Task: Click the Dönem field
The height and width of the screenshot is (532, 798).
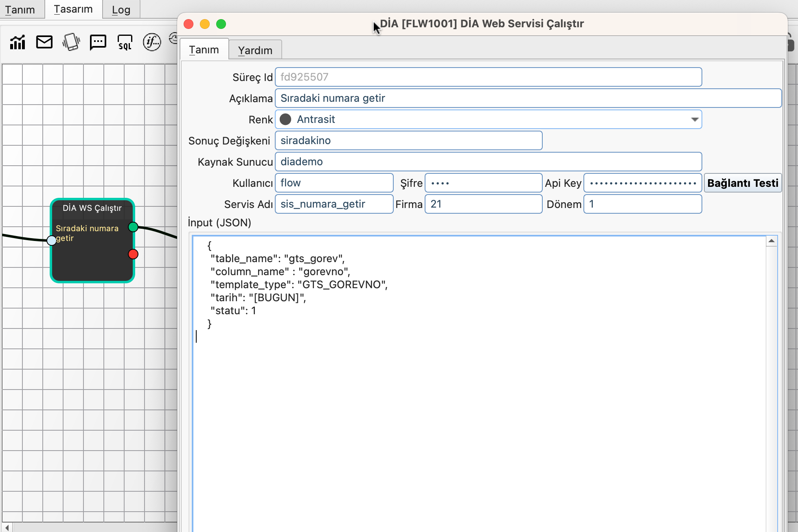Action: 642,204
